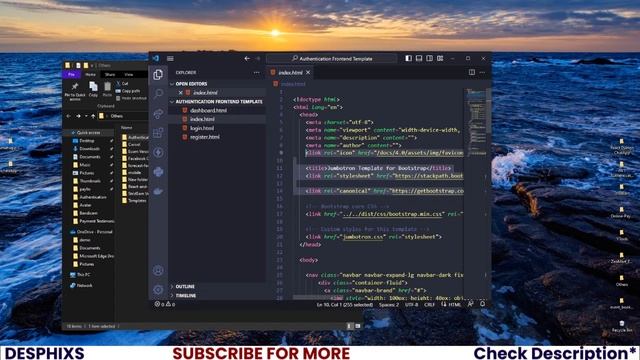Click the Copy icon in File Explorer ribbon
640x360 pixels.
pos(93,89)
